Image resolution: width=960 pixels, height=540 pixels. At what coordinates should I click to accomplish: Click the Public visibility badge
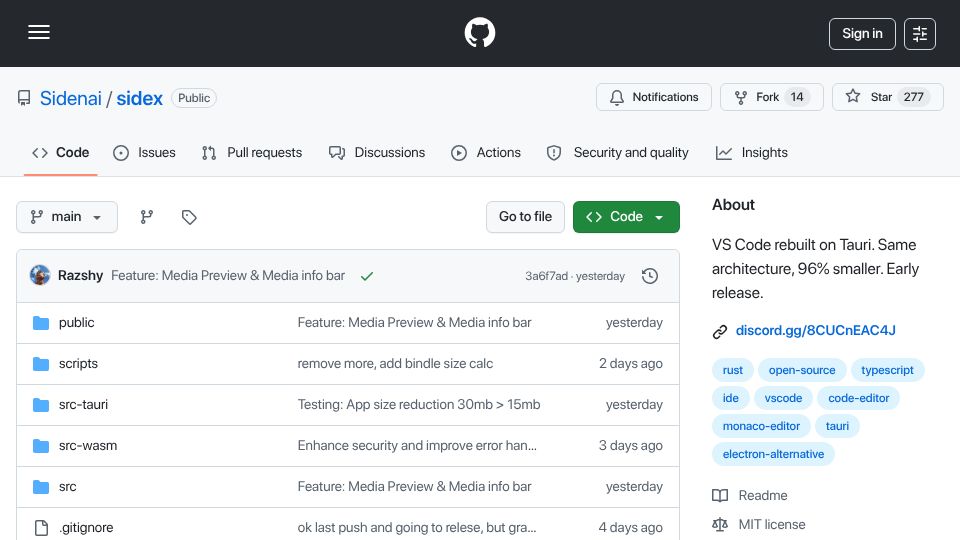coord(194,98)
